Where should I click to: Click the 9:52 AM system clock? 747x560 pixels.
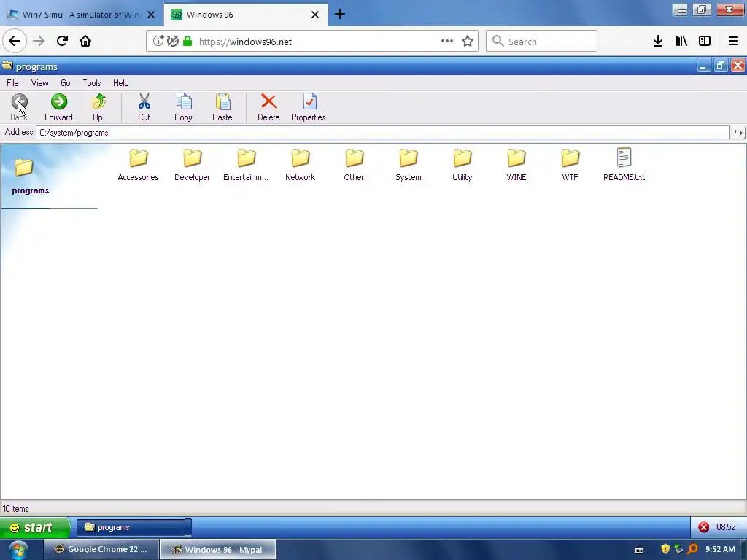(x=720, y=549)
